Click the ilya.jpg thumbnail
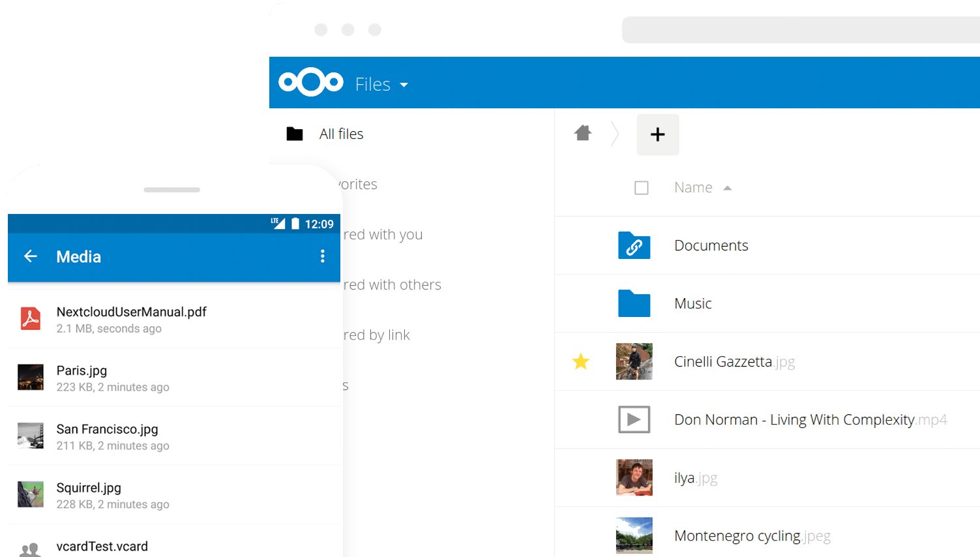This screenshot has height=557, width=980. point(634,477)
